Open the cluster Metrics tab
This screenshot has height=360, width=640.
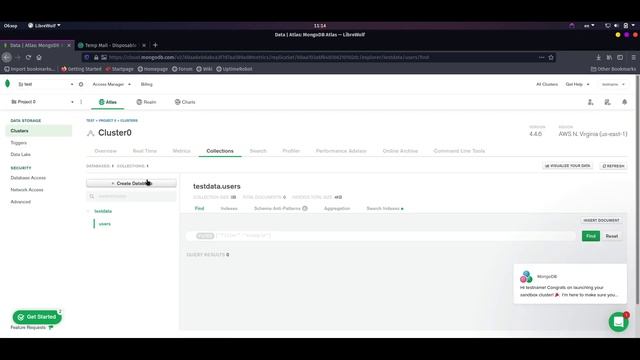click(181, 151)
